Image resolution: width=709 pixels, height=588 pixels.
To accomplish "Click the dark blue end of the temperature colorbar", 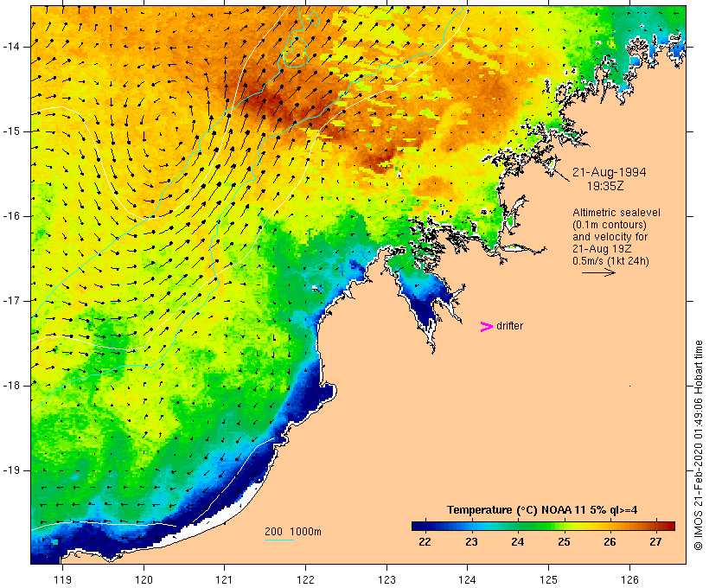I will click(x=418, y=526).
